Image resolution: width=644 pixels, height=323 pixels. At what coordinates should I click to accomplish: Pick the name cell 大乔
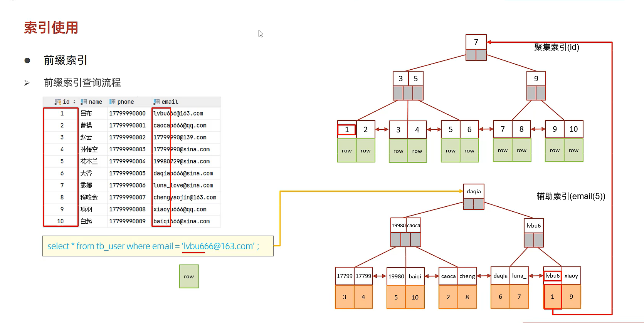click(x=86, y=174)
